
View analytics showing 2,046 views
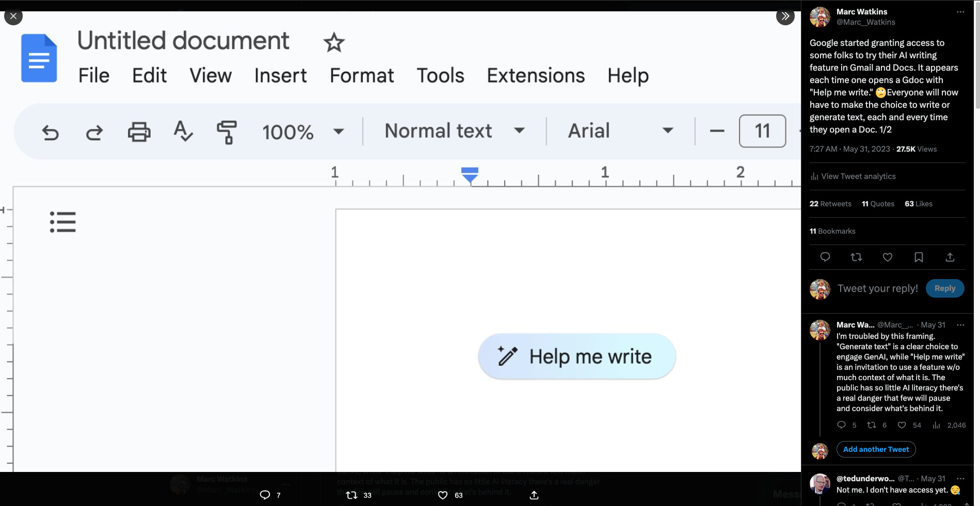(949, 425)
